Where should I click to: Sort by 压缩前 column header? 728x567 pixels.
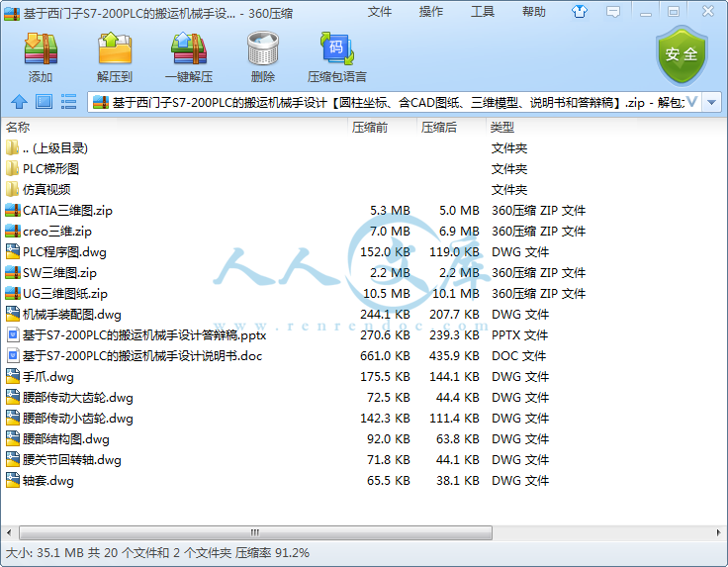pyautogui.click(x=370, y=128)
